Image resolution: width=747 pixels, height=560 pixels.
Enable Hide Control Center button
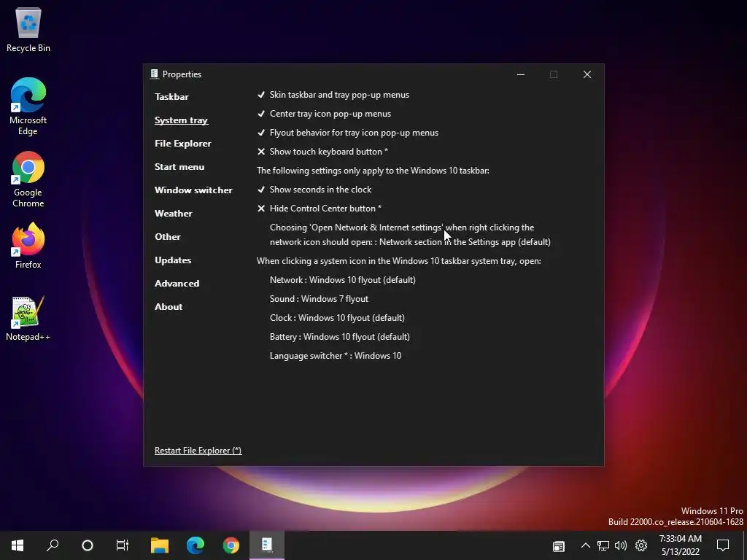320,209
